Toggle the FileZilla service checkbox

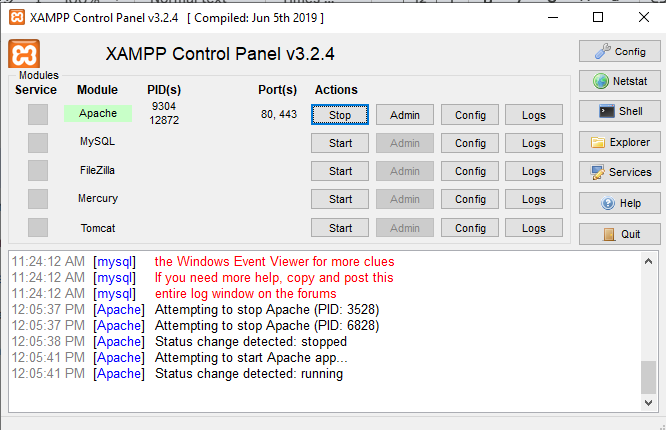click(38, 171)
